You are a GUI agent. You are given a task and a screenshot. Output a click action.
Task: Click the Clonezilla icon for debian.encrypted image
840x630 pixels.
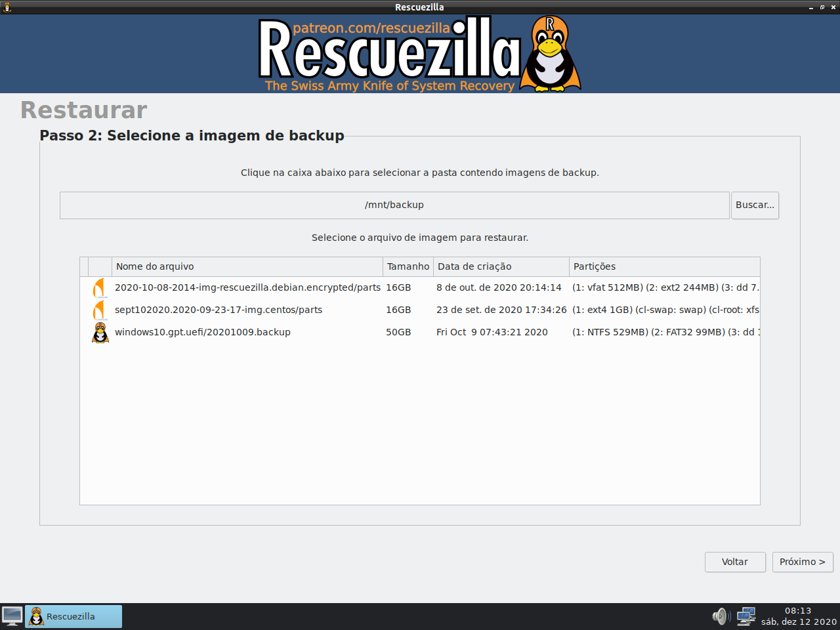pos(100,287)
